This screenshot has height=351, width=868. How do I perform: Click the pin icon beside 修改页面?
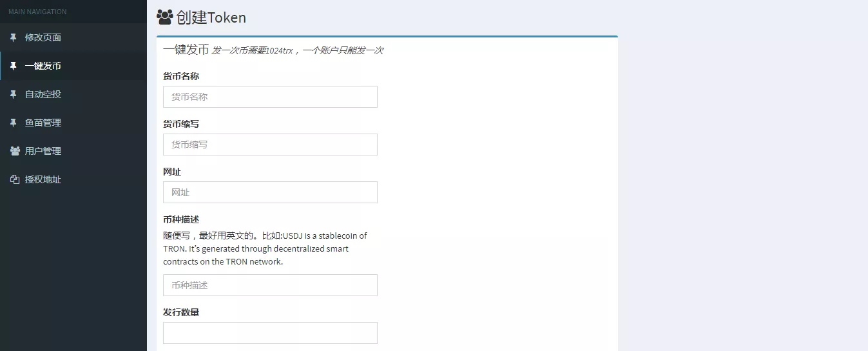(x=14, y=37)
